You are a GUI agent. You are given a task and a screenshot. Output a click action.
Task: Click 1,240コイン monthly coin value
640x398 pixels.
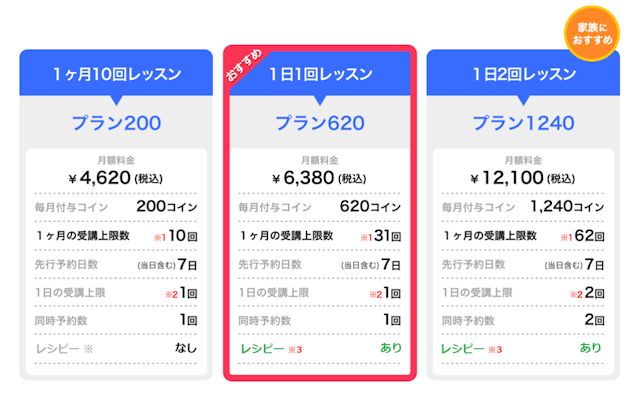click(x=567, y=207)
